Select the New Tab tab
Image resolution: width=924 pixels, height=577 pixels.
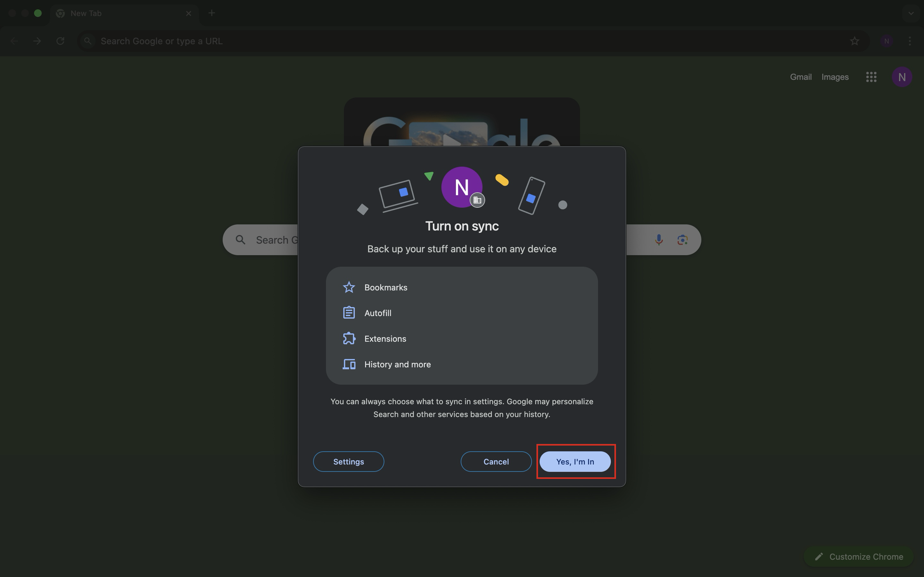pos(115,13)
